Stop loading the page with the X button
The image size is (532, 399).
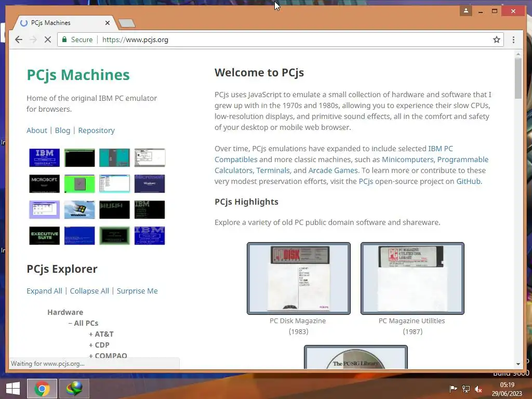tap(47, 39)
